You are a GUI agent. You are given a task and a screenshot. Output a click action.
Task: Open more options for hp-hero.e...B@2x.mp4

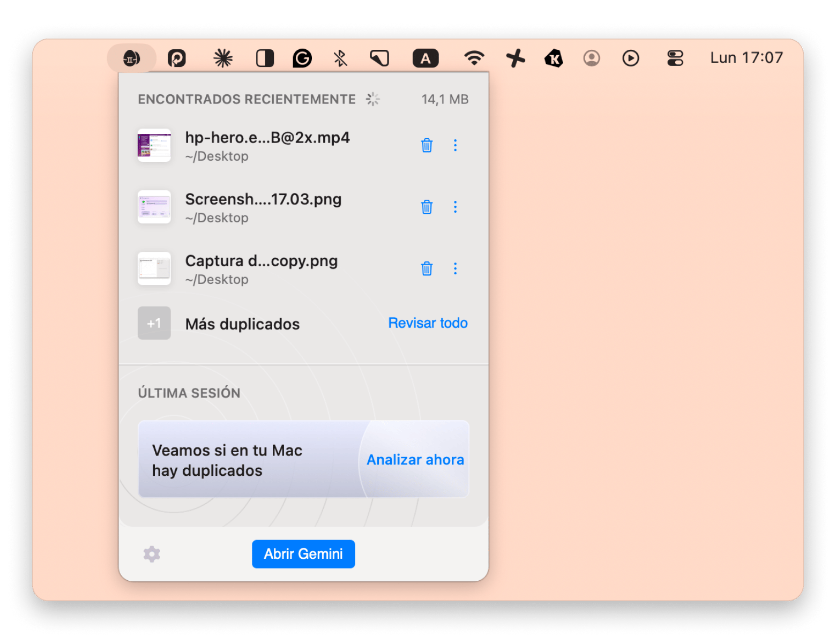tap(456, 145)
